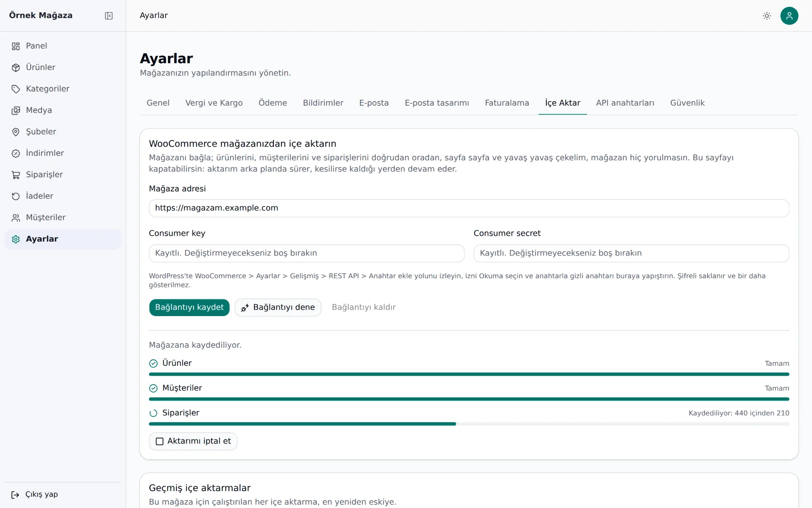
Task: Click the 'Mağazana kaydediliyor.' status text
Action: [195, 345]
